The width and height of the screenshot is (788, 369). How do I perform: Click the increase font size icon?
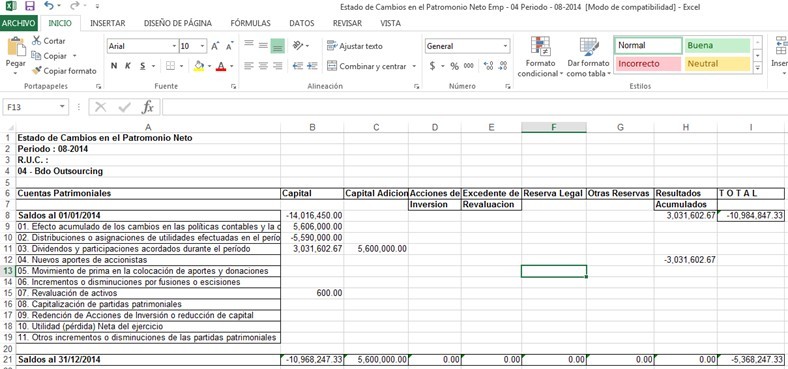(x=215, y=46)
